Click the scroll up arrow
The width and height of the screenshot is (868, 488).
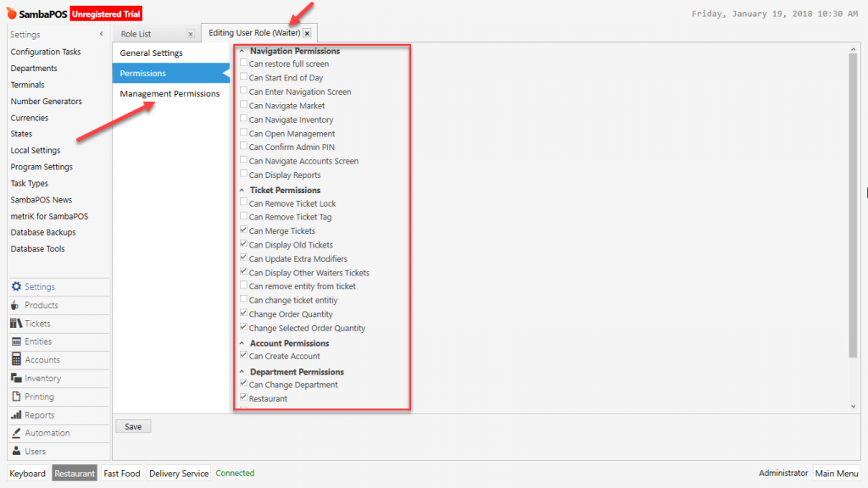click(853, 49)
